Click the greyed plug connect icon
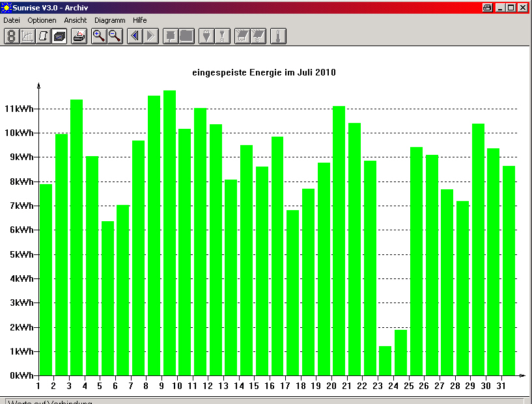 pos(206,36)
